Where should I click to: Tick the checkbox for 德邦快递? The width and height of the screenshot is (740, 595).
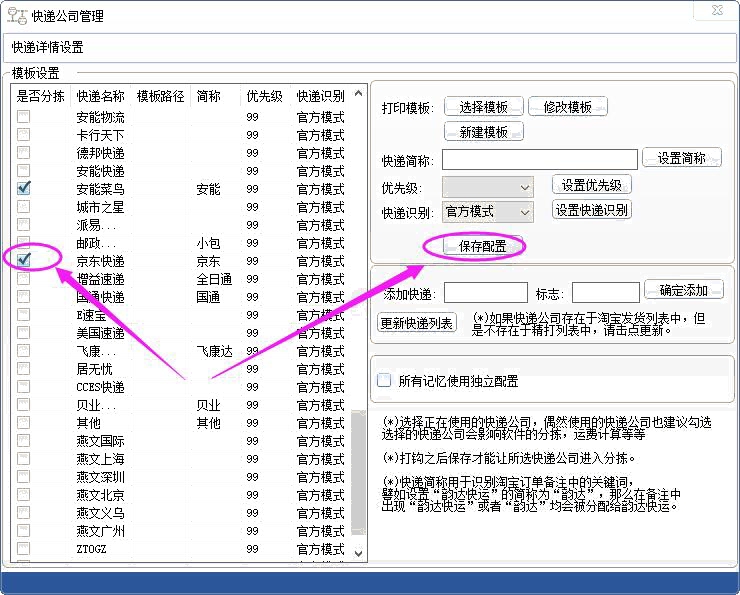click(24, 152)
